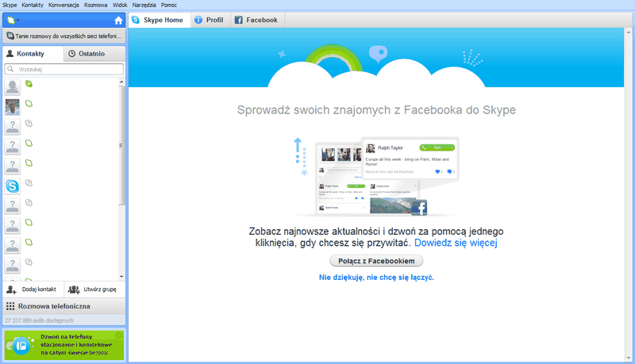Open the Narzędzia menu

pyautogui.click(x=144, y=5)
